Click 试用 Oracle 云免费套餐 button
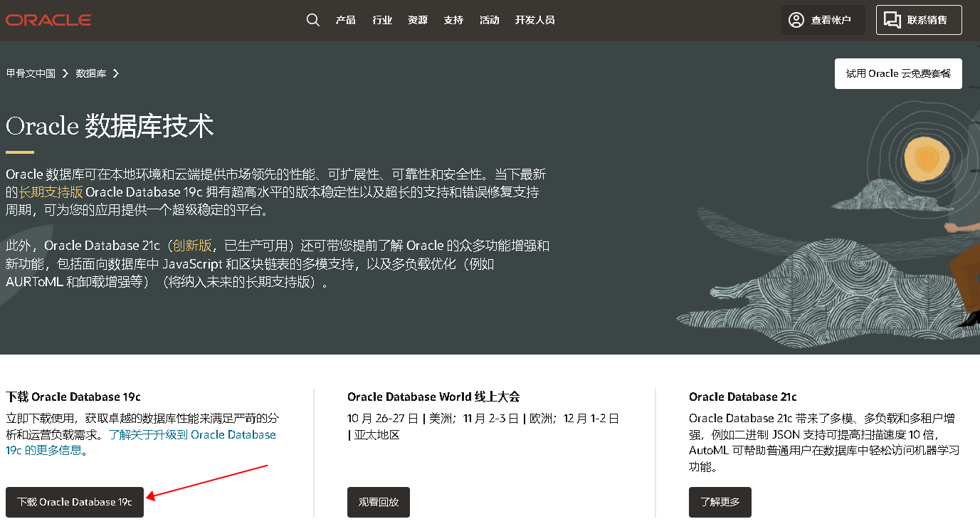 tap(898, 73)
